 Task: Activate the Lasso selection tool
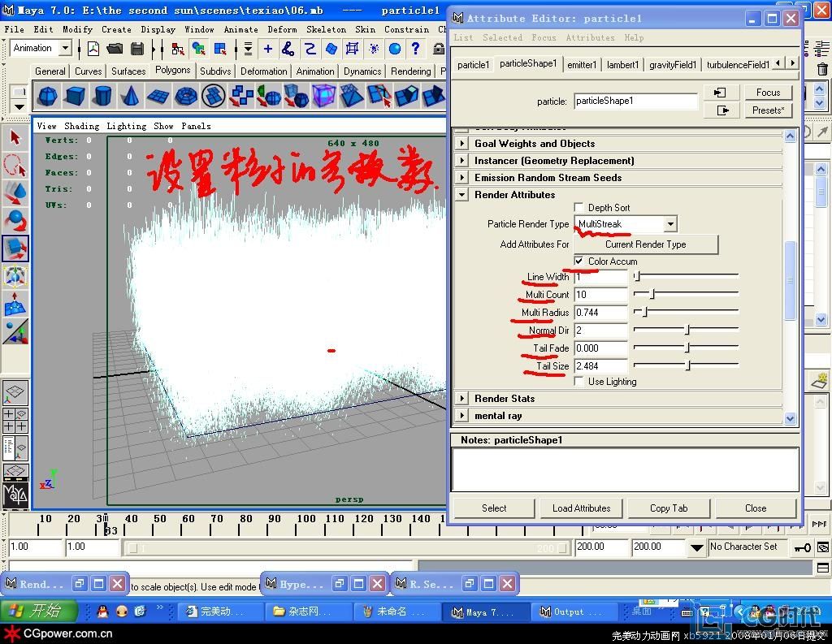pyautogui.click(x=15, y=165)
